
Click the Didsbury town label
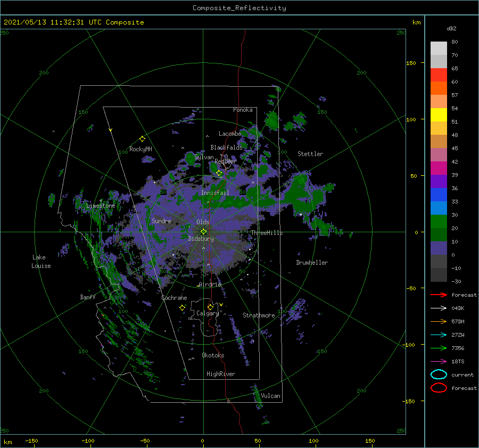click(201, 239)
